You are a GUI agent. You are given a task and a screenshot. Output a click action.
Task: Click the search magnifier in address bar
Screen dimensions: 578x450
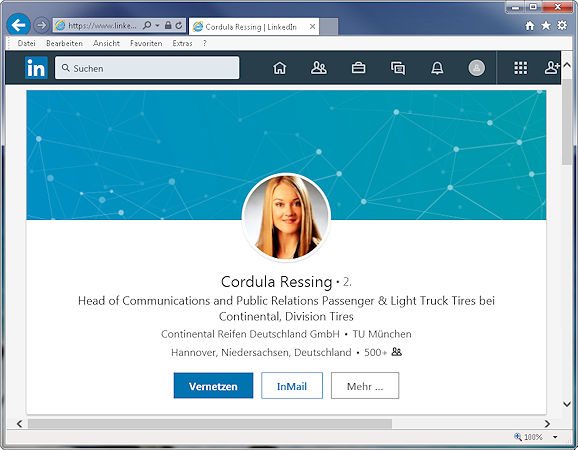pyautogui.click(x=147, y=25)
